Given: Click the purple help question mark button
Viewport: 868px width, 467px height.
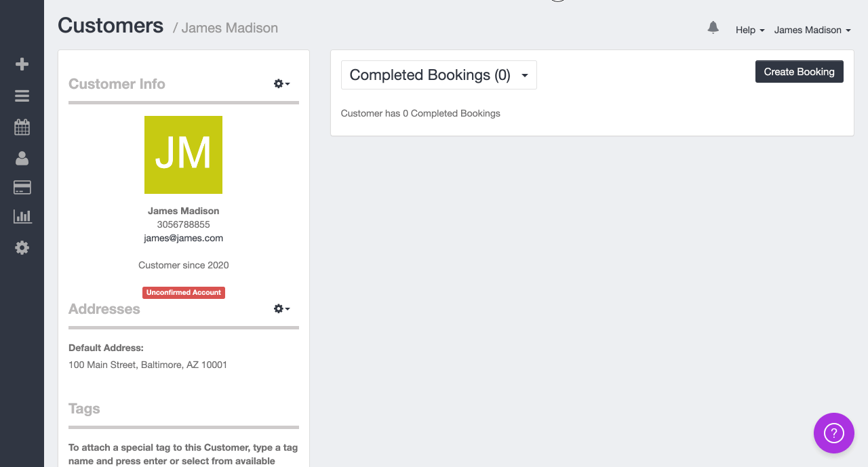Looking at the screenshot, I should tap(833, 432).
